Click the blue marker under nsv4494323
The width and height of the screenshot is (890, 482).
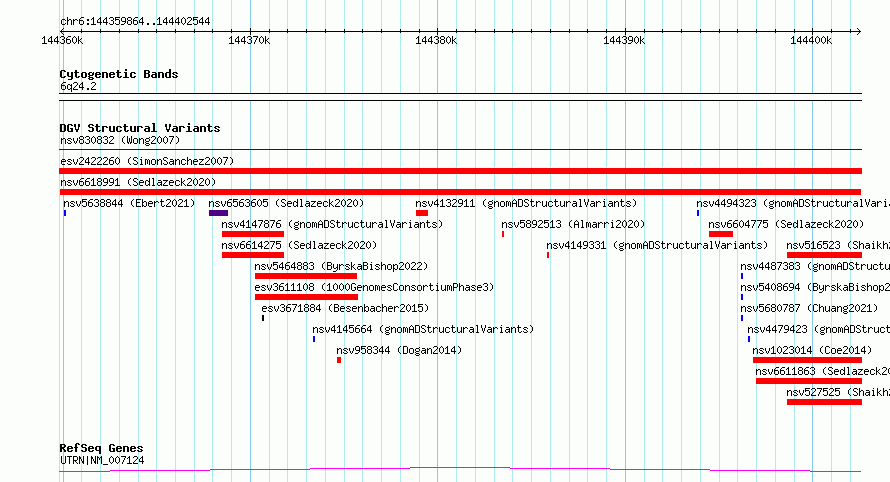pos(698,213)
